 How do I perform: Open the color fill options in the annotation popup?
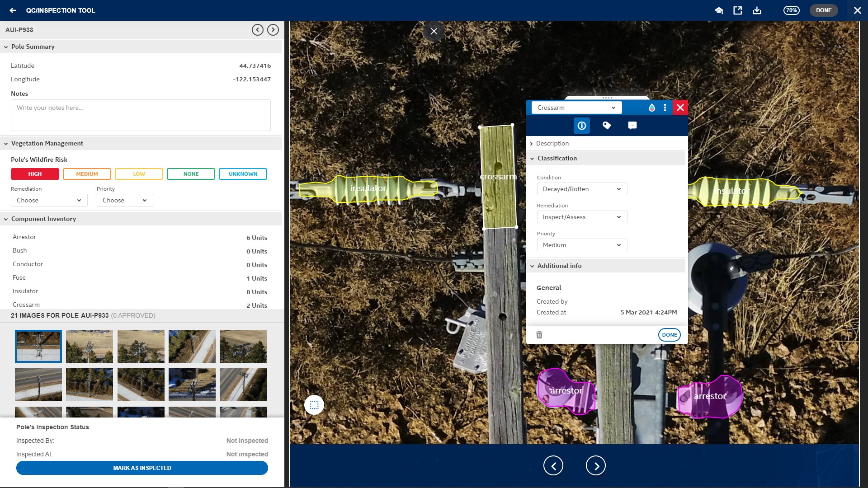(651, 108)
